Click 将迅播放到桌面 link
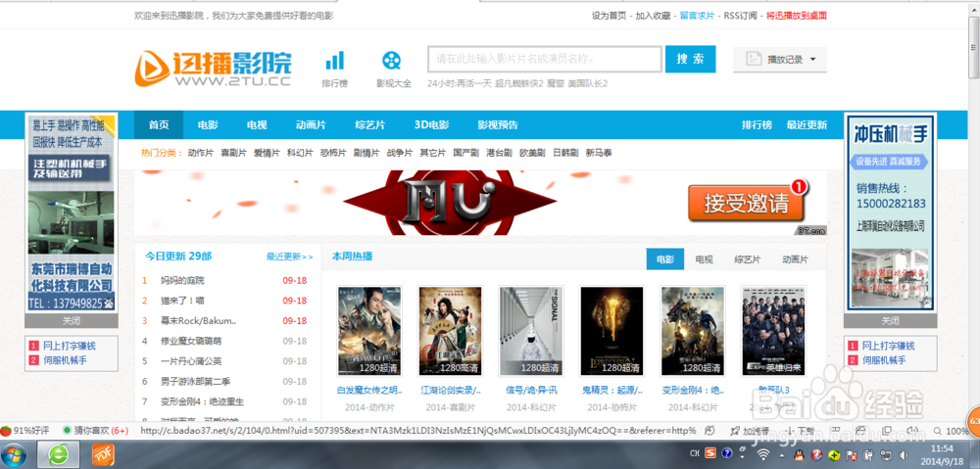 tap(796, 16)
